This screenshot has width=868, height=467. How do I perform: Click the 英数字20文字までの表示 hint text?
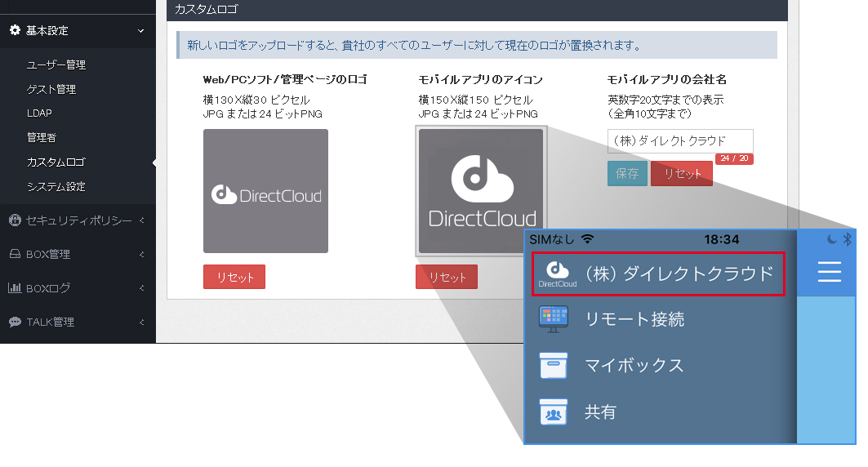(666, 100)
